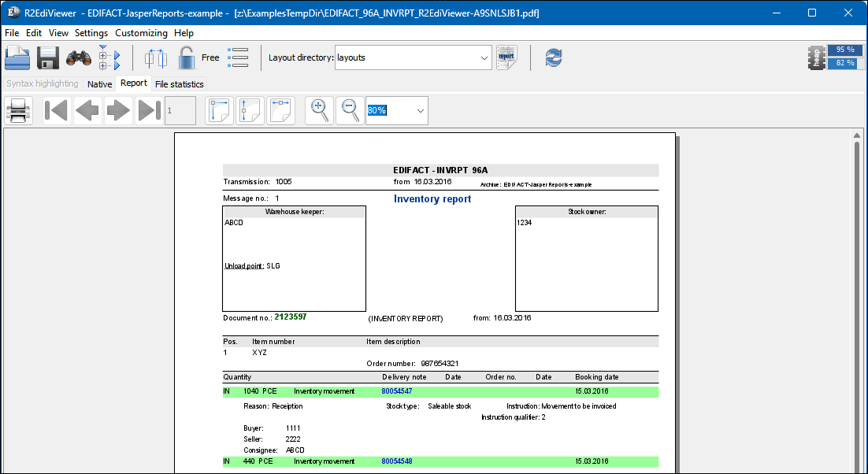
Task: Toggle the Free document lock
Action: pyautogui.click(x=187, y=57)
